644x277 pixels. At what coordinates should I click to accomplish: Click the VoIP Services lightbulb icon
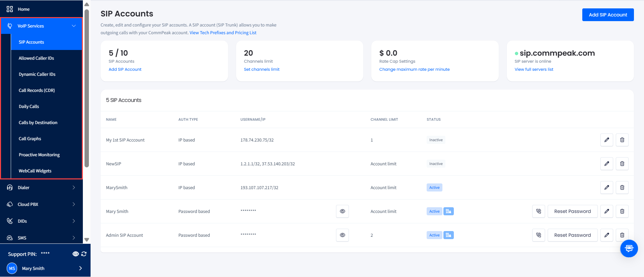coord(10,26)
